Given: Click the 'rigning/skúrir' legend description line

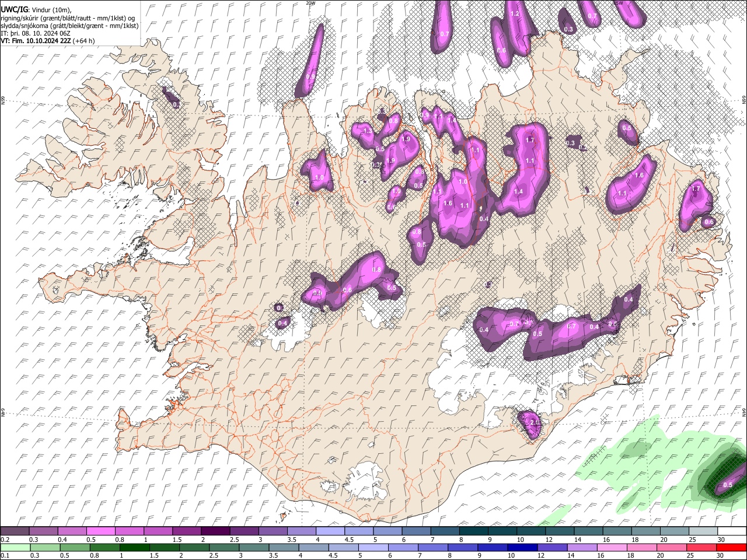Looking at the screenshot, I should (x=68, y=17).
